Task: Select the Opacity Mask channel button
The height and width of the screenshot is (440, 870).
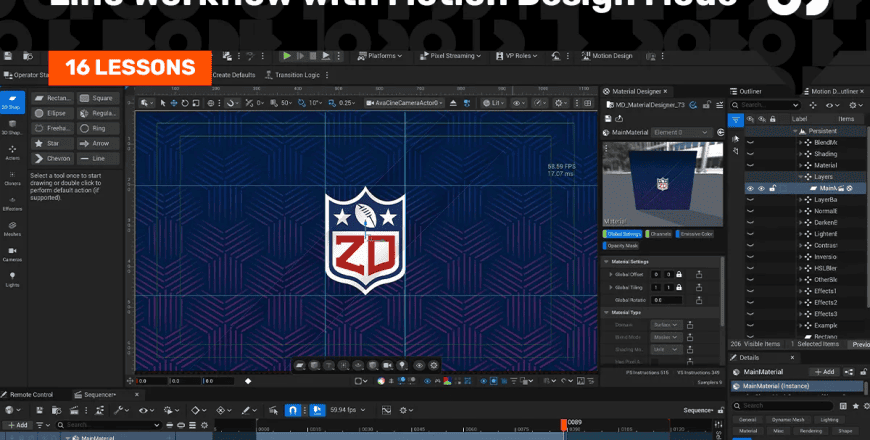Action: point(621,245)
